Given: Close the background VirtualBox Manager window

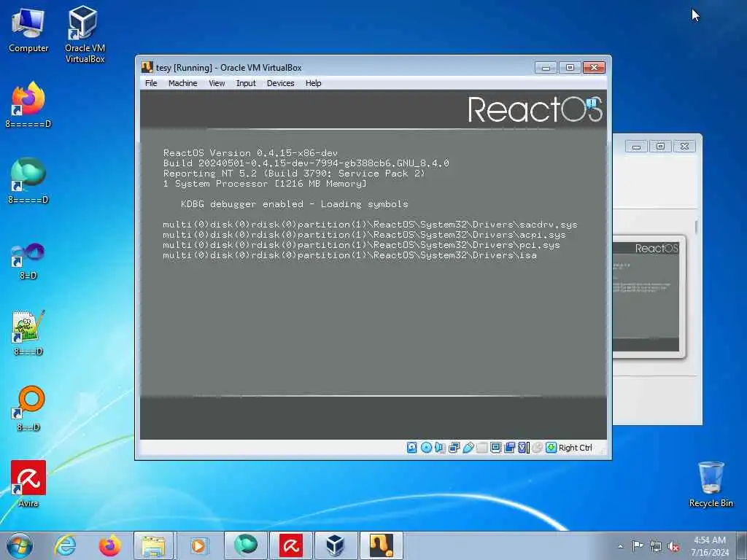Looking at the screenshot, I should (684, 146).
